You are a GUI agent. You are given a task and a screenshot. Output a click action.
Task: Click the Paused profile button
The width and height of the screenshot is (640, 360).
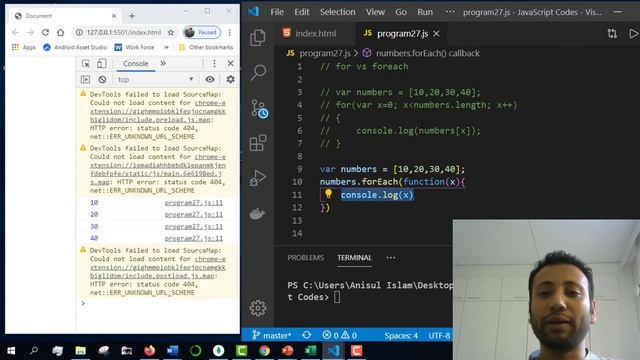202,32
